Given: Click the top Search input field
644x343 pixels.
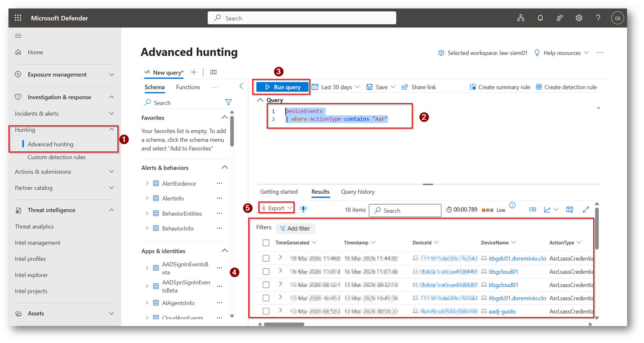Looking at the screenshot, I should (x=301, y=18).
